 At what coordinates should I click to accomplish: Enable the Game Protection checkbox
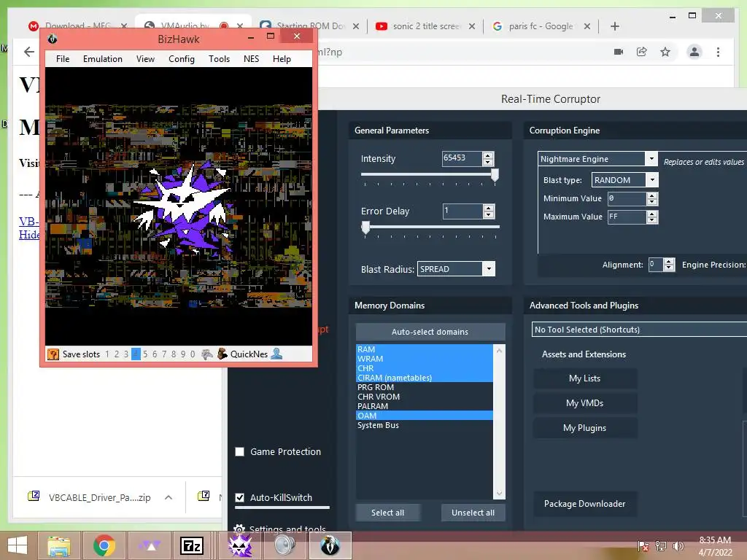click(239, 451)
